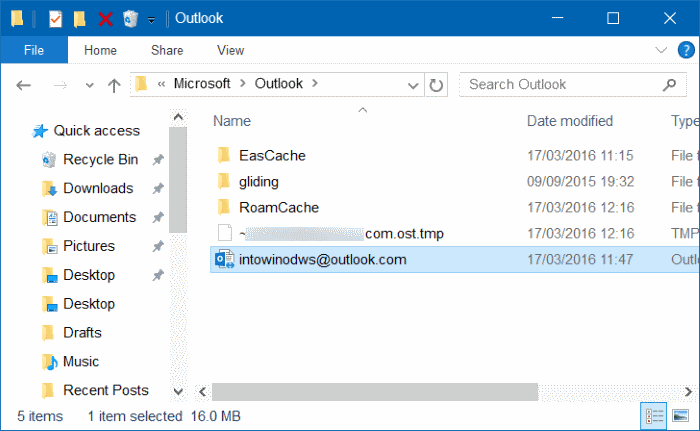Click horizontal scrollbar left arrow

click(x=203, y=392)
